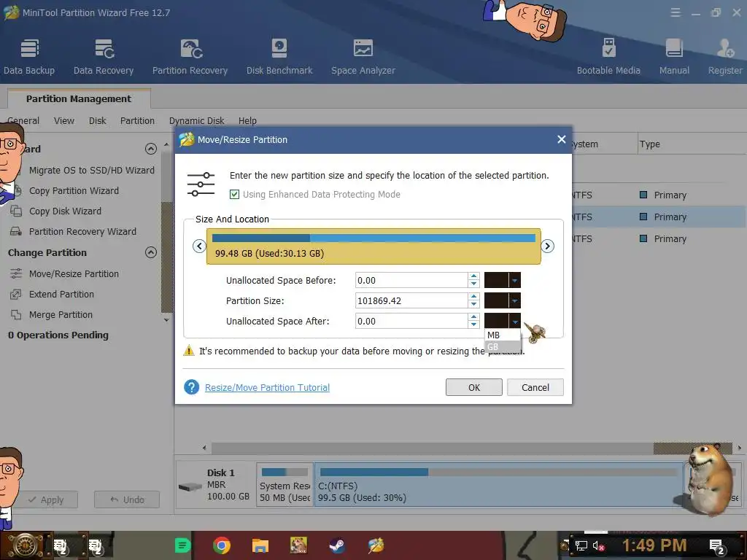Select the System Reserved partition block
The height and width of the screenshot is (560, 747).
(x=285, y=485)
